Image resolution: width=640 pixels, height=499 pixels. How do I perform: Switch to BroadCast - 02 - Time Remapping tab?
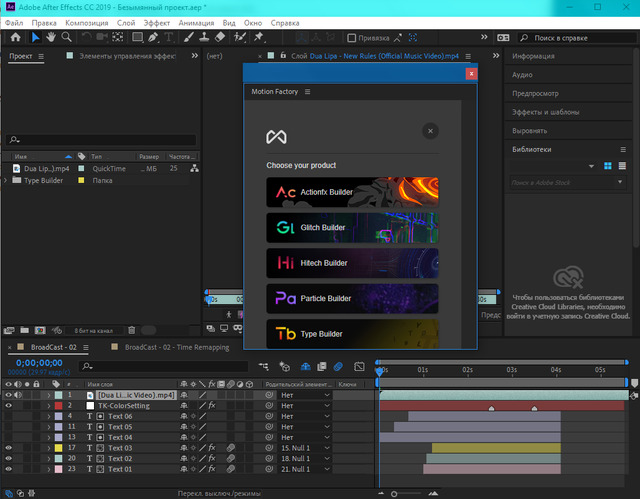coord(176,347)
